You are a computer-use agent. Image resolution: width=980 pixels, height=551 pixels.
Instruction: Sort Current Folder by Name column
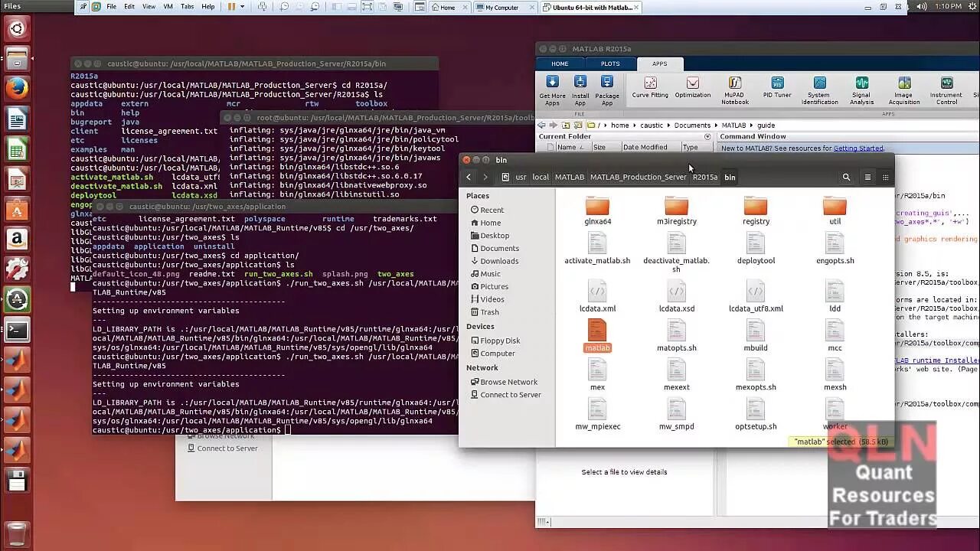coord(571,147)
